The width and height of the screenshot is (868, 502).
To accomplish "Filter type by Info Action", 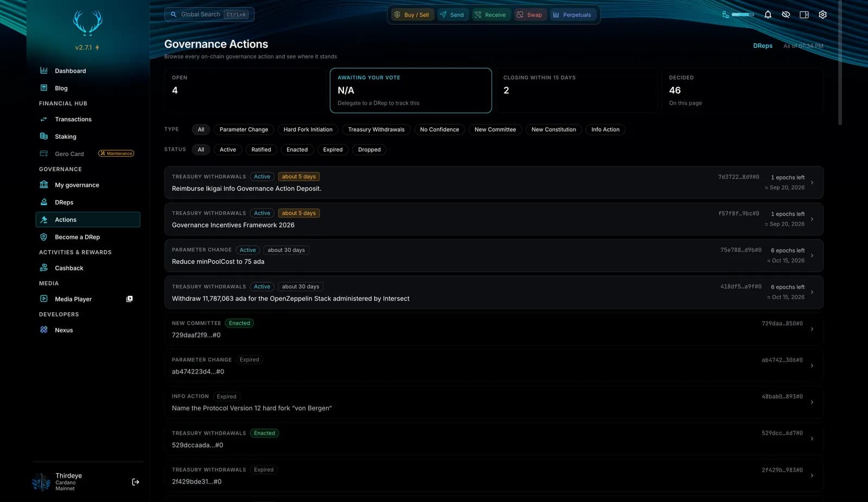I will (x=605, y=130).
